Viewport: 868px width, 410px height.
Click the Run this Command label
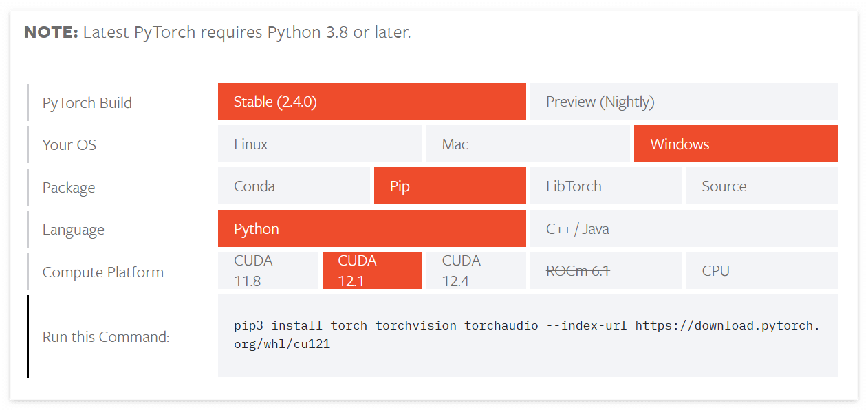click(x=105, y=336)
